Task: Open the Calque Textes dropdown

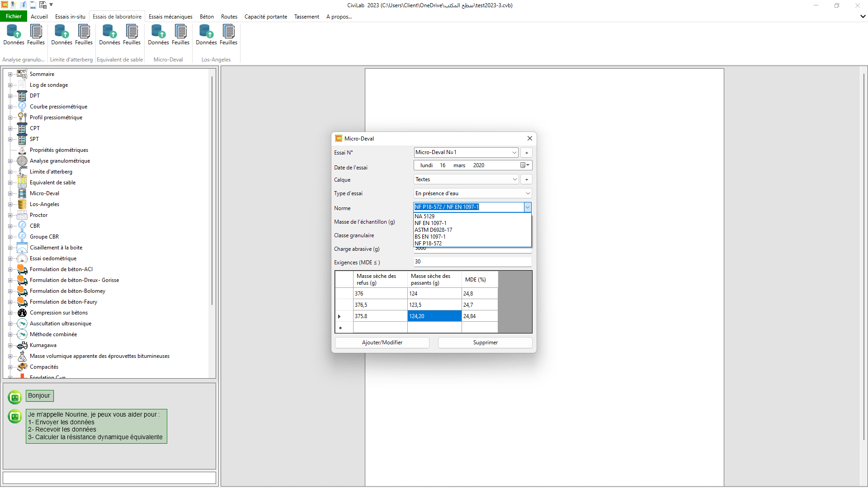Action: tap(514, 179)
